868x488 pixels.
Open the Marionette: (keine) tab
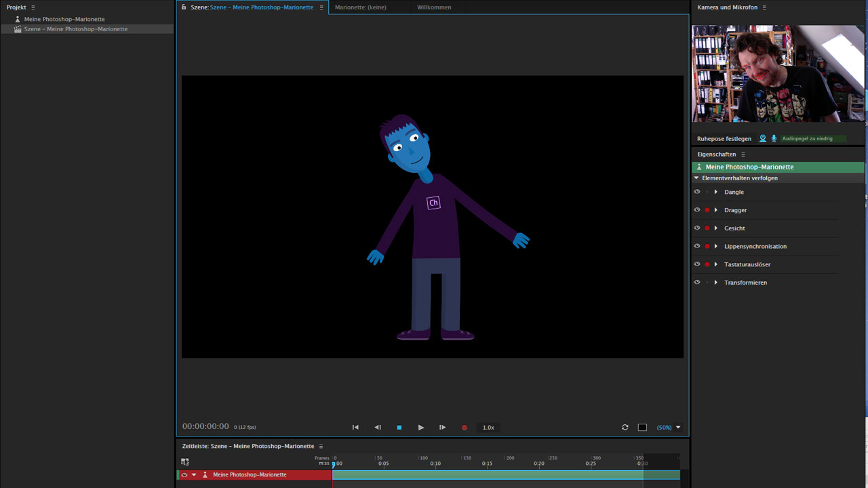[x=361, y=7]
